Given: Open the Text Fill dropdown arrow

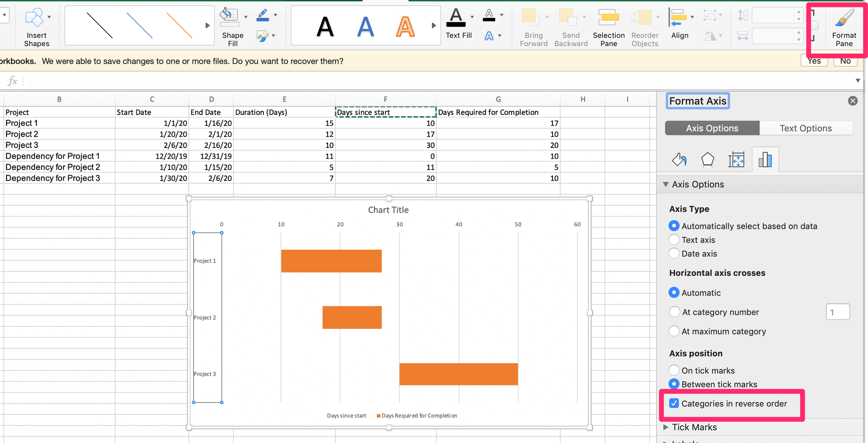Looking at the screenshot, I should [x=472, y=17].
